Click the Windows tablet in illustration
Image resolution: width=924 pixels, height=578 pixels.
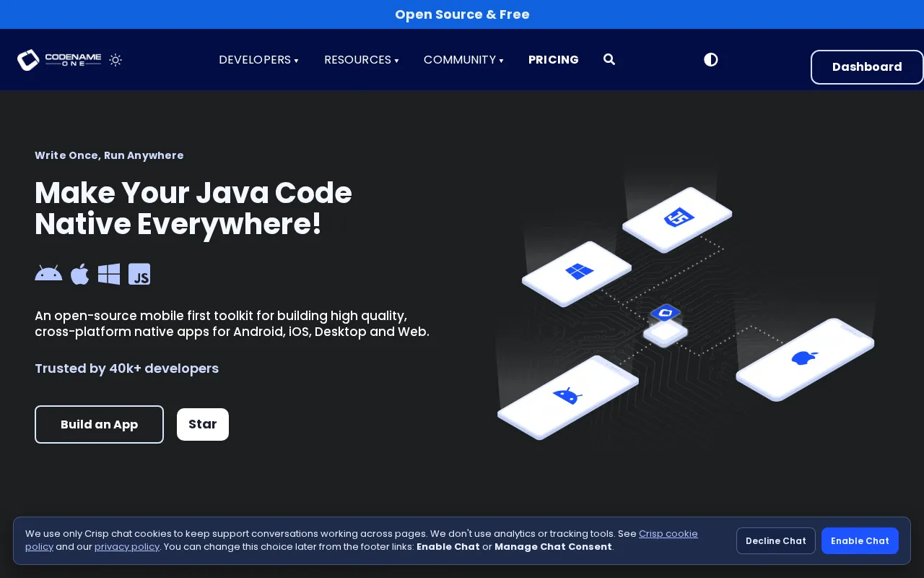pos(577,274)
